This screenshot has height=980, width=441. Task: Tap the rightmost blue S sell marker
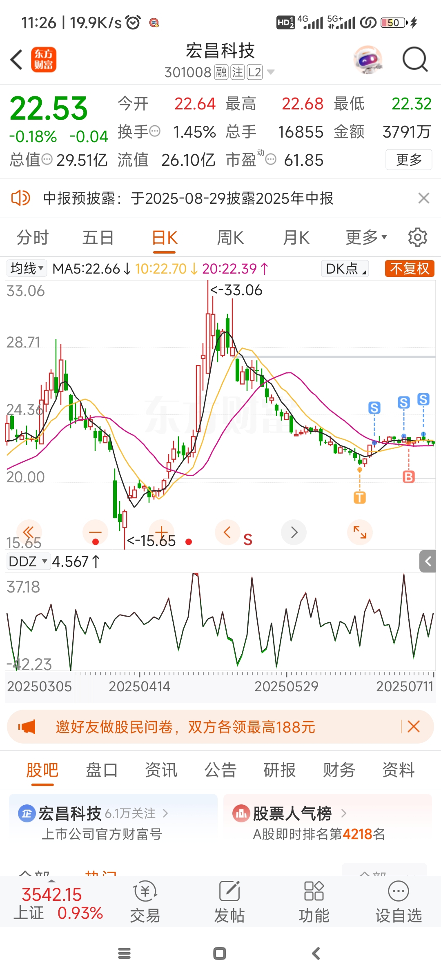423,399
